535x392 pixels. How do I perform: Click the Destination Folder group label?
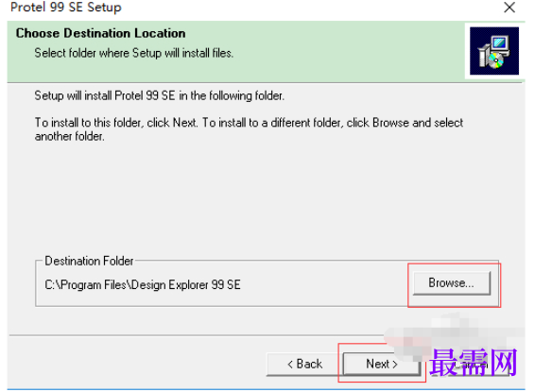tap(89, 261)
